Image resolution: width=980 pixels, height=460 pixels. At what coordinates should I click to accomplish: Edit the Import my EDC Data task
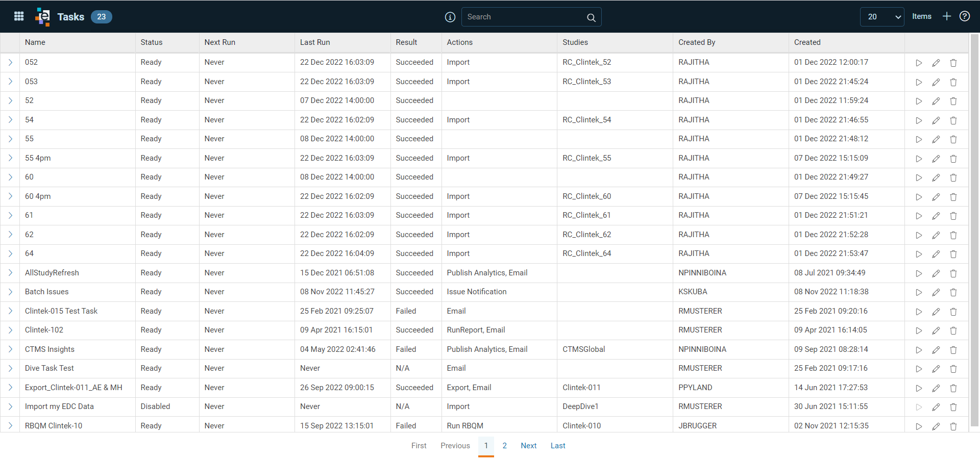tap(936, 407)
